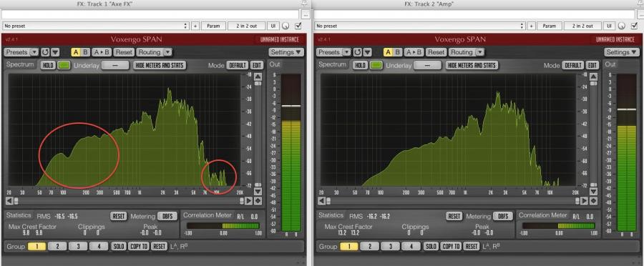Click Hide Meters and Stats, Axe FX
The width and height of the screenshot is (644, 266).
(x=160, y=65)
